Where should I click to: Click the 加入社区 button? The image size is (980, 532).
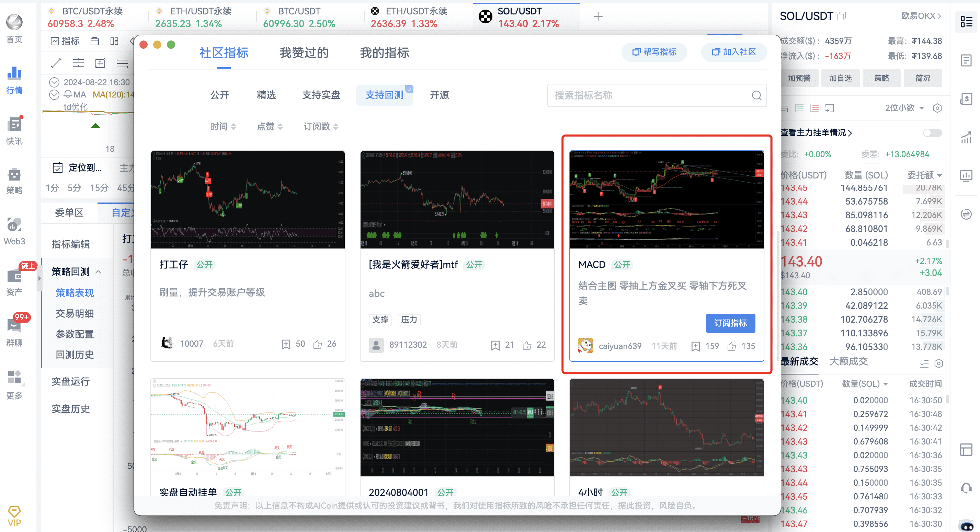[733, 52]
